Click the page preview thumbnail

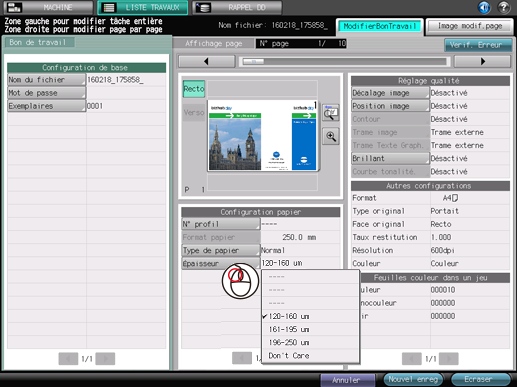[x=263, y=136]
